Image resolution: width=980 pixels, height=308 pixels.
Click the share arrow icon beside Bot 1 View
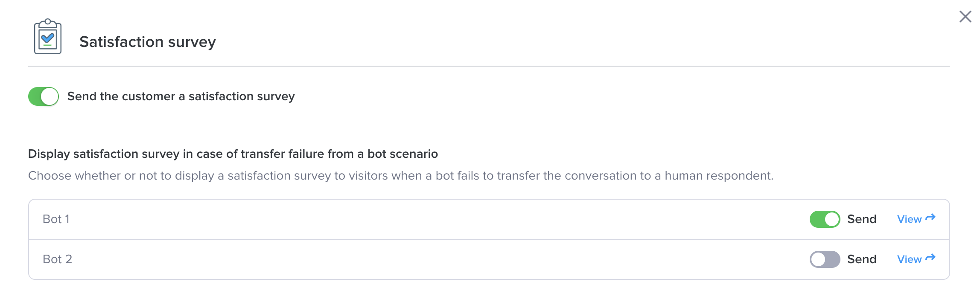pyautogui.click(x=930, y=218)
